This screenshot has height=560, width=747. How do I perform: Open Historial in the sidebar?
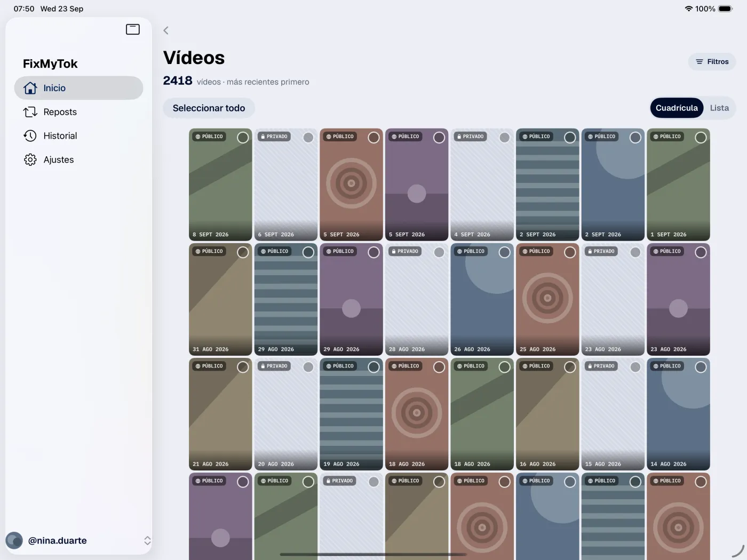pyautogui.click(x=78, y=136)
